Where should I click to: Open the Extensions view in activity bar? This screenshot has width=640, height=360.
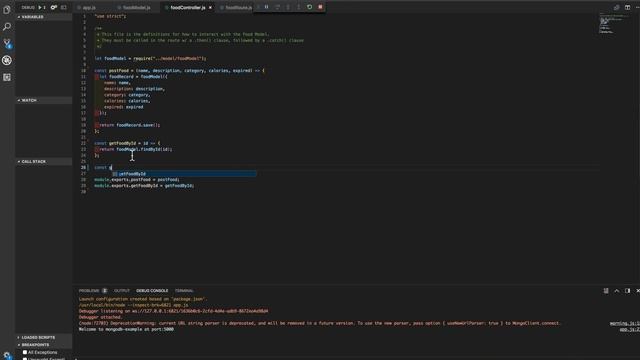click(7, 78)
